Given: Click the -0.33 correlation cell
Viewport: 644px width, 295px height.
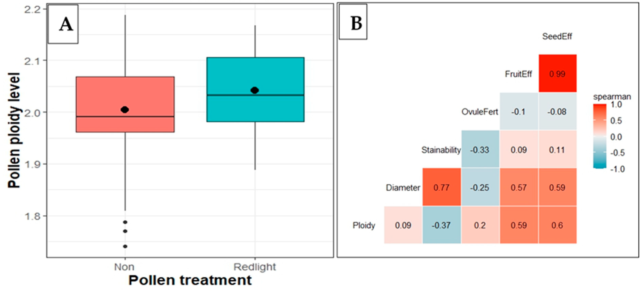Looking at the screenshot, I should 480,150.
